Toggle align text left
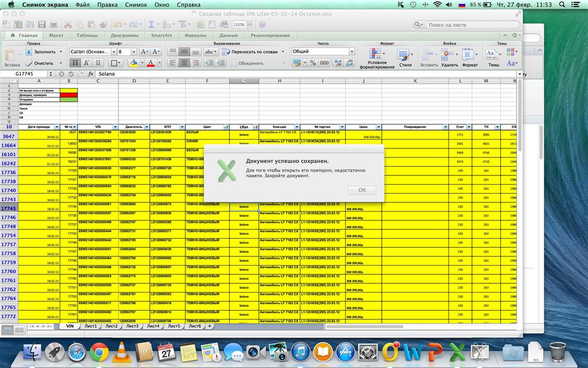Screen dimensions: 588x368 point(172,63)
